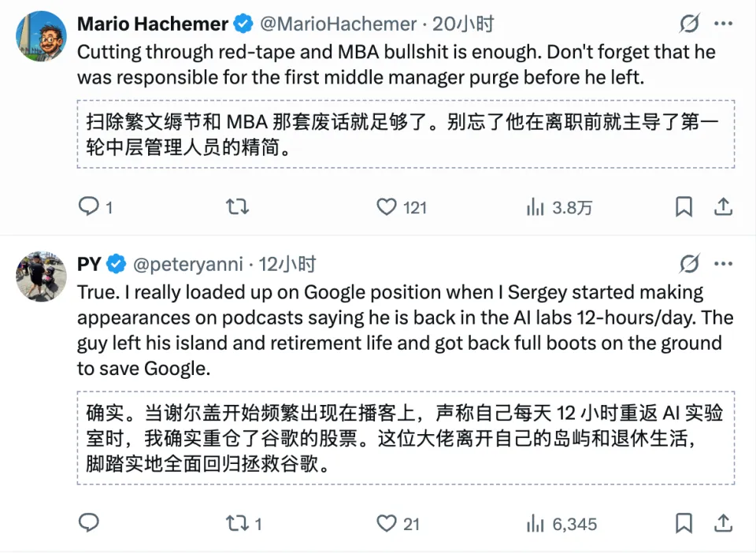Open Grok icon on PY's tweet

(x=689, y=264)
